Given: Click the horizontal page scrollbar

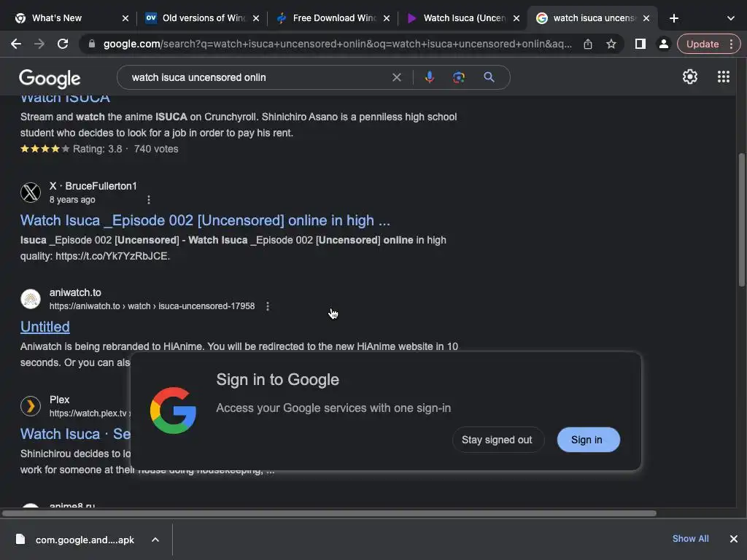Looking at the screenshot, I should pos(329,513).
